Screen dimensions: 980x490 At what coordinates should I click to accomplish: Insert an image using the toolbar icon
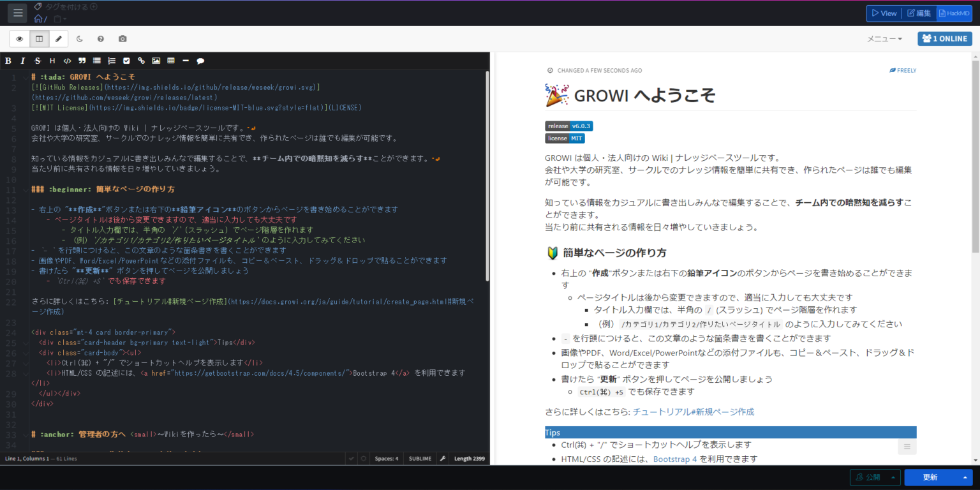pyautogui.click(x=156, y=61)
